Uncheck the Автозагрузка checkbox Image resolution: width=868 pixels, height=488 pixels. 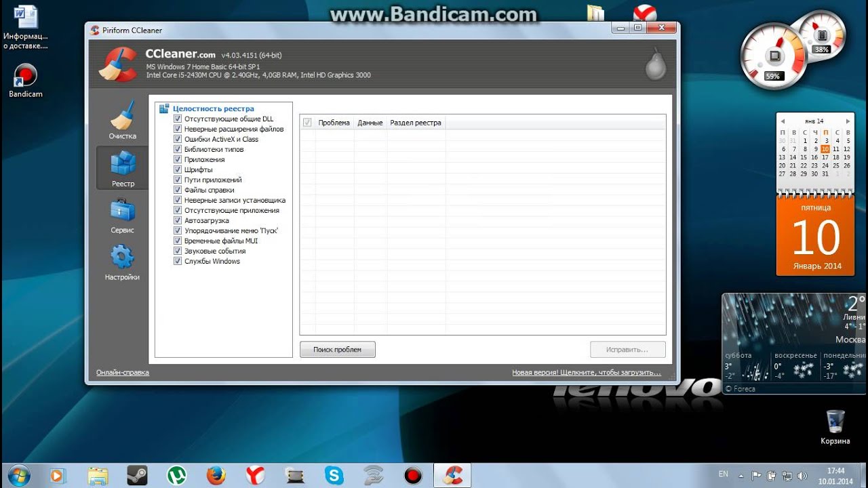[x=178, y=220]
